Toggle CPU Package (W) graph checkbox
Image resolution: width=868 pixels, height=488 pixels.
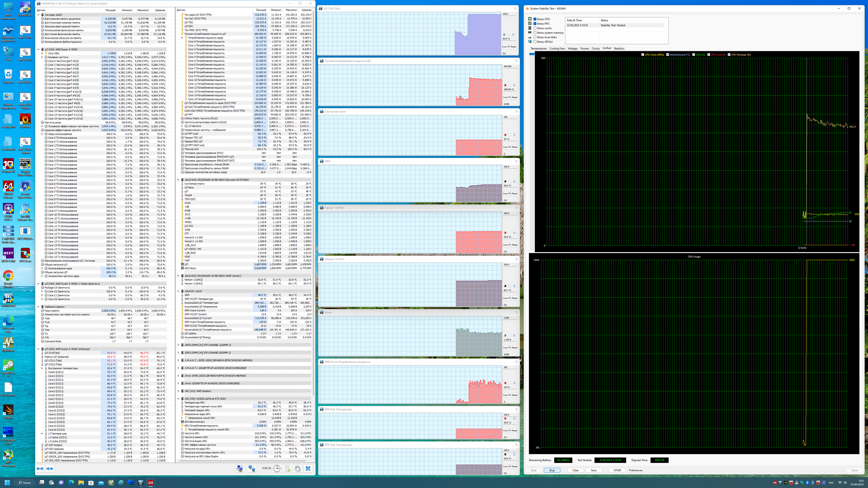pyautogui.click(x=729, y=55)
